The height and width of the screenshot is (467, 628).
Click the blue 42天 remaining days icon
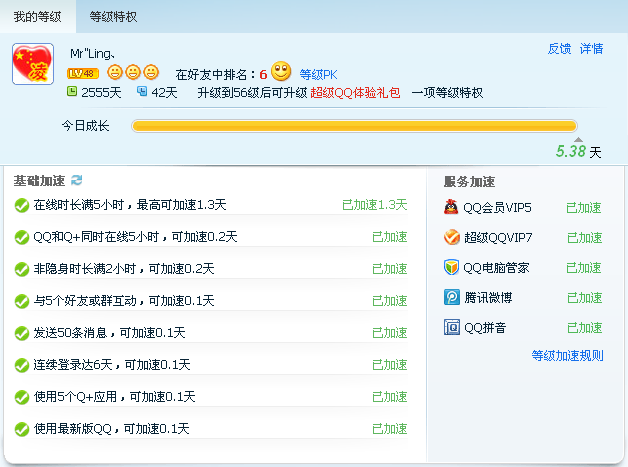pos(142,91)
